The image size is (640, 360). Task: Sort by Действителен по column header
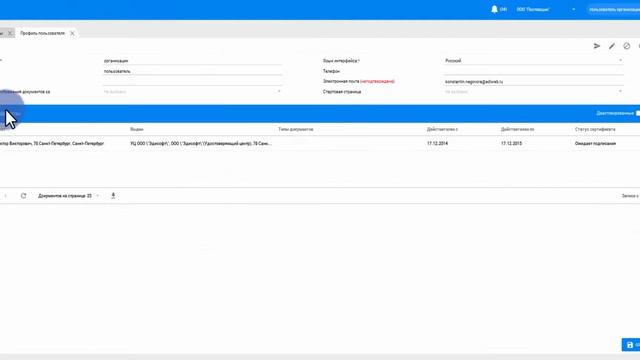tap(518, 129)
